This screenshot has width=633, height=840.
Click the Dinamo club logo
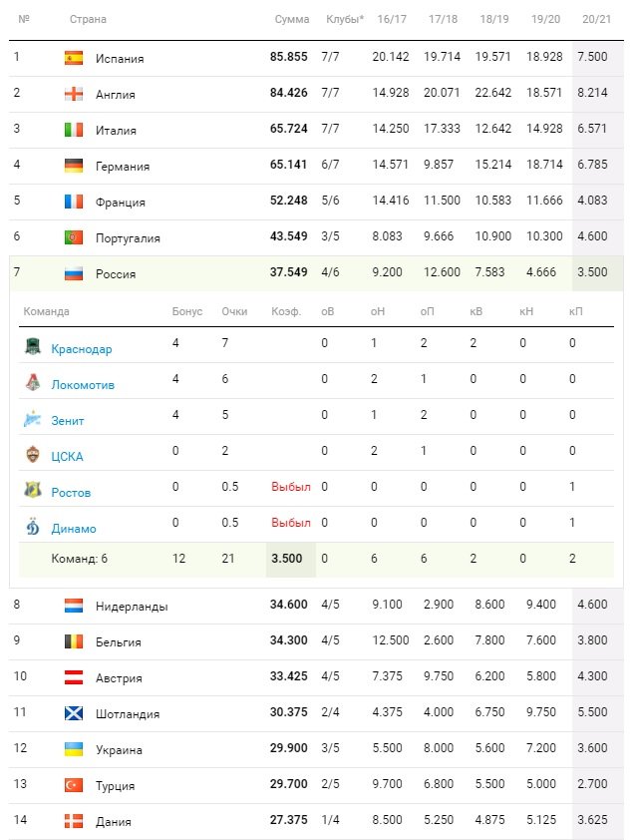(x=32, y=528)
